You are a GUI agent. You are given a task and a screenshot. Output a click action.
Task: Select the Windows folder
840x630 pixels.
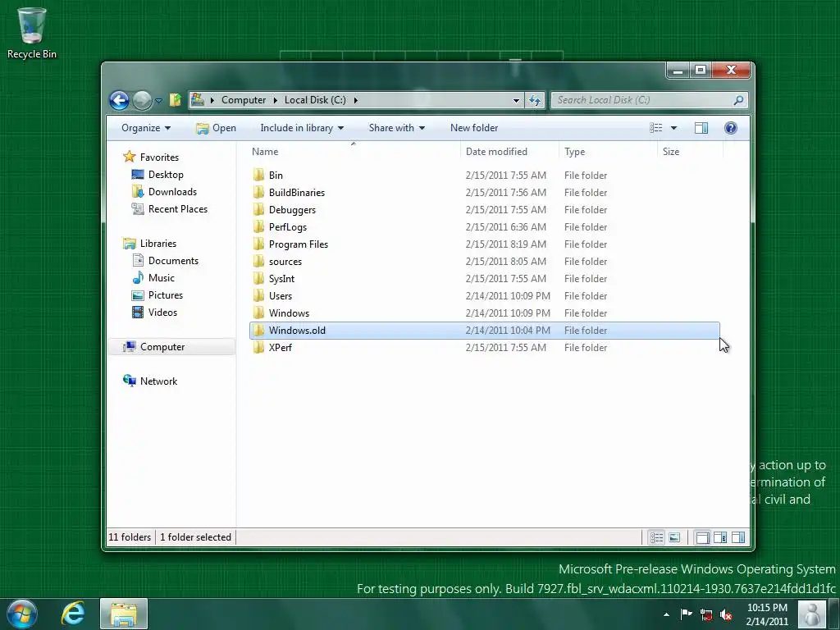(x=289, y=313)
